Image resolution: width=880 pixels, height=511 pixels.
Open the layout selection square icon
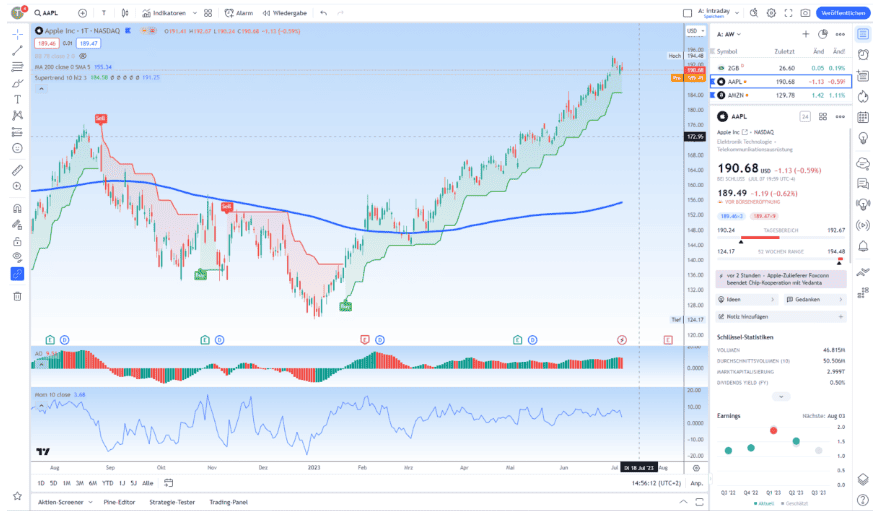click(688, 13)
